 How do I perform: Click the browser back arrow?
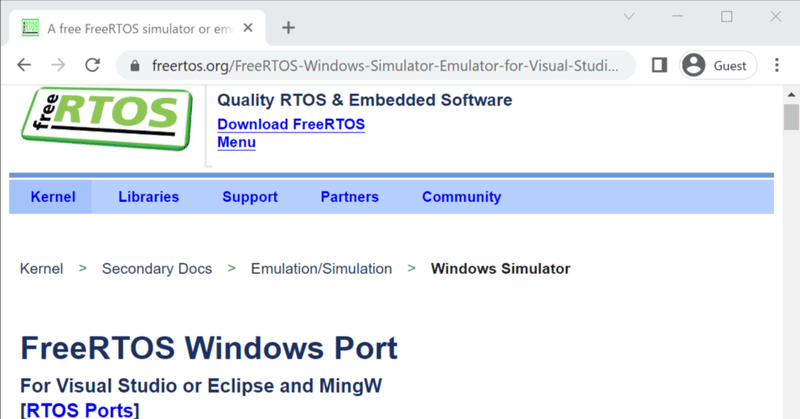24,65
